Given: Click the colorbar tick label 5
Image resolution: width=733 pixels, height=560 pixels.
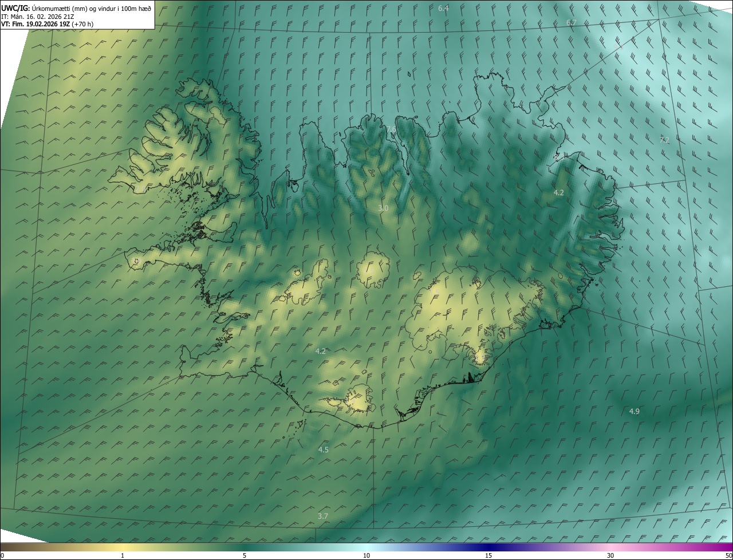Looking at the screenshot, I should (x=245, y=556).
